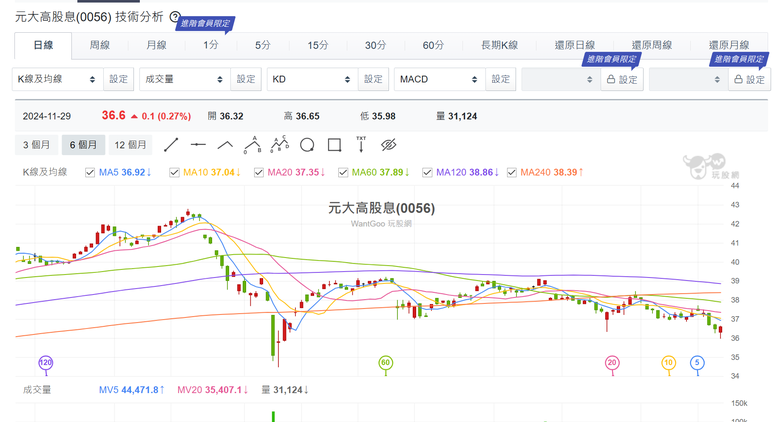
Task: Switch to the 60分 tab
Action: [433, 45]
